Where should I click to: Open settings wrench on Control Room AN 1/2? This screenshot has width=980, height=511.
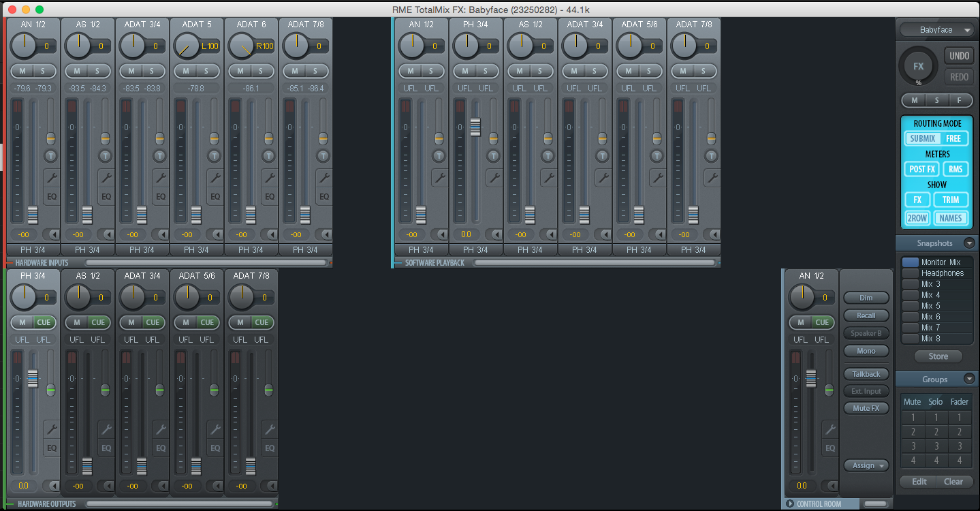click(x=830, y=429)
